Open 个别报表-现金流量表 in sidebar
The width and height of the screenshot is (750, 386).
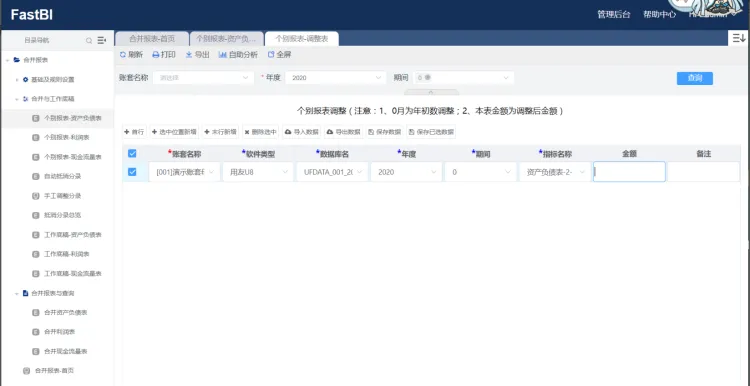point(72,157)
